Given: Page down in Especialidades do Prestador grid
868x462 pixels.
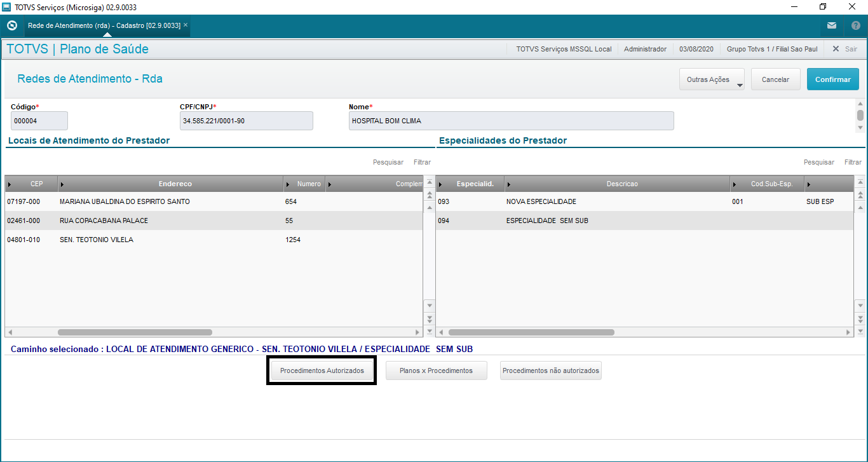Looking at the screenshot, I should (x=860, y=318).
